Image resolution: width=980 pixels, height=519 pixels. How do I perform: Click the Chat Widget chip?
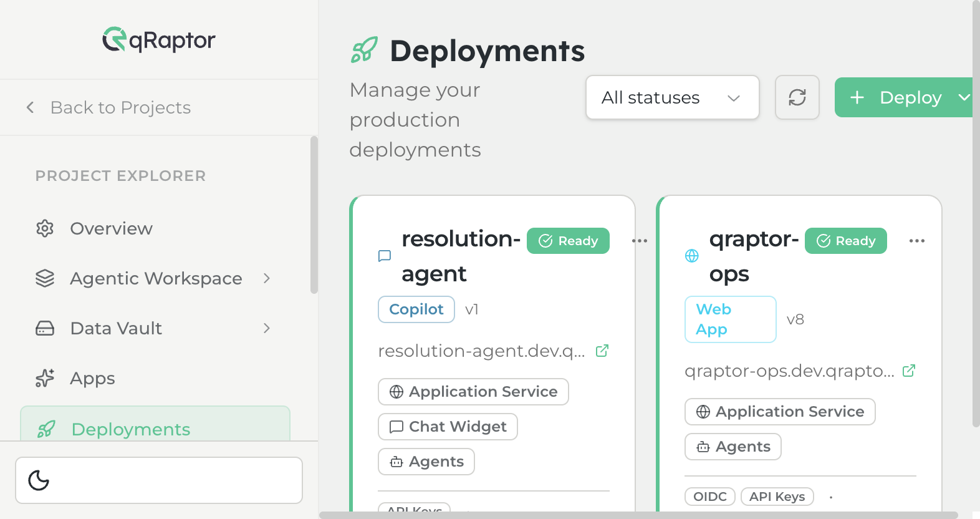[448, 427]
